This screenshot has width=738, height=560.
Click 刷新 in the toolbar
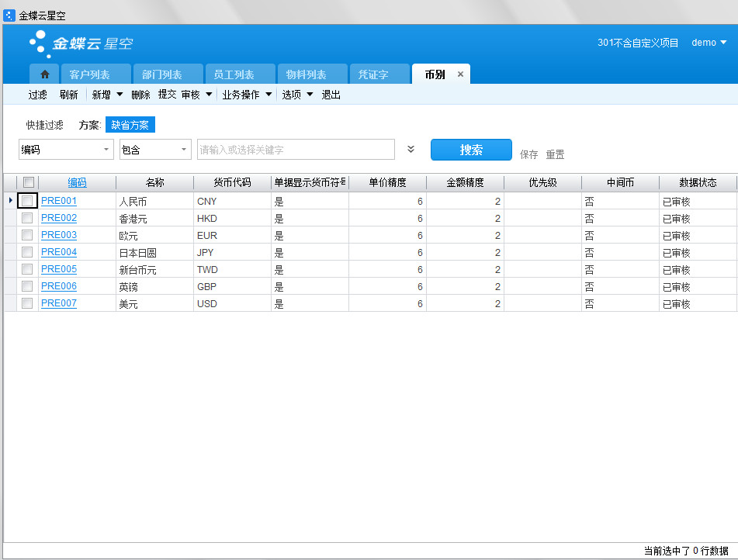tap(68, 95)
